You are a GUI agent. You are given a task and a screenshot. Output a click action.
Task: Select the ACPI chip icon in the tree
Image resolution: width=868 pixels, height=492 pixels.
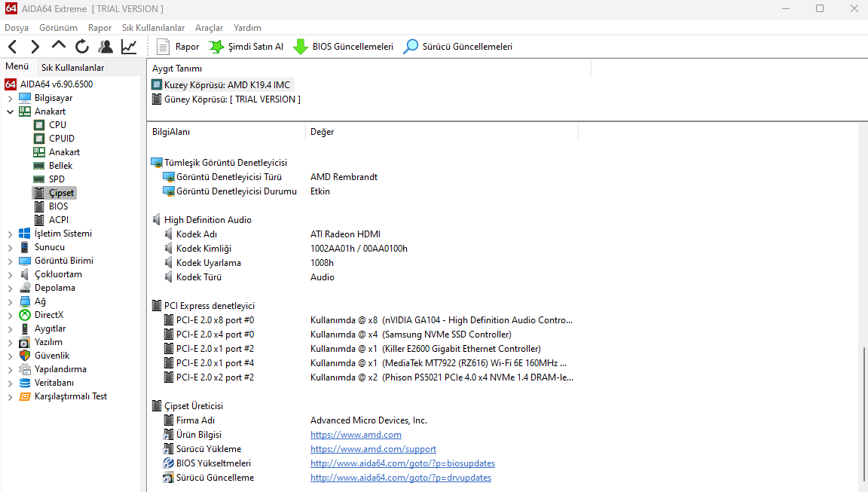pyautogui.click(x=38, y=220)
